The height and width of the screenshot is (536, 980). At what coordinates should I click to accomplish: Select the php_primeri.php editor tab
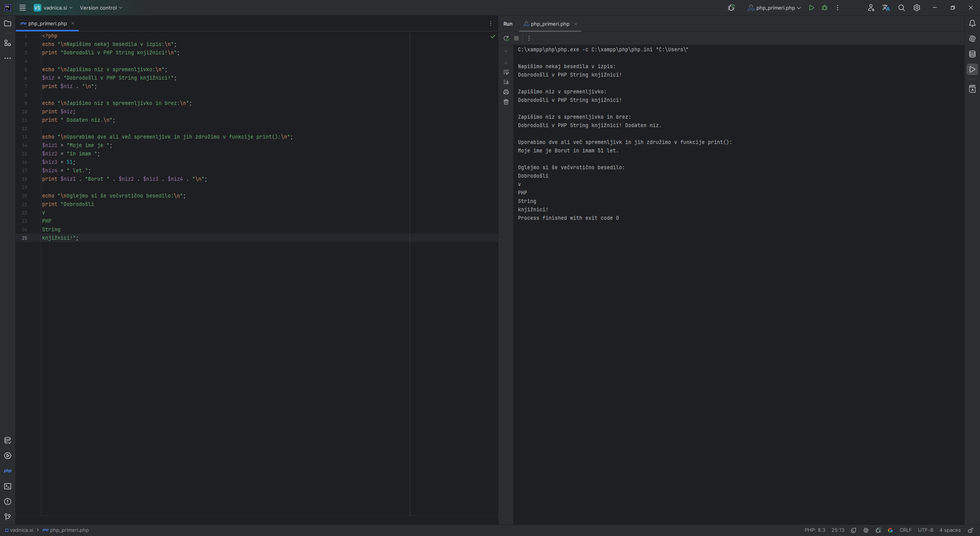pyautogui.click(x=47, y=23)
